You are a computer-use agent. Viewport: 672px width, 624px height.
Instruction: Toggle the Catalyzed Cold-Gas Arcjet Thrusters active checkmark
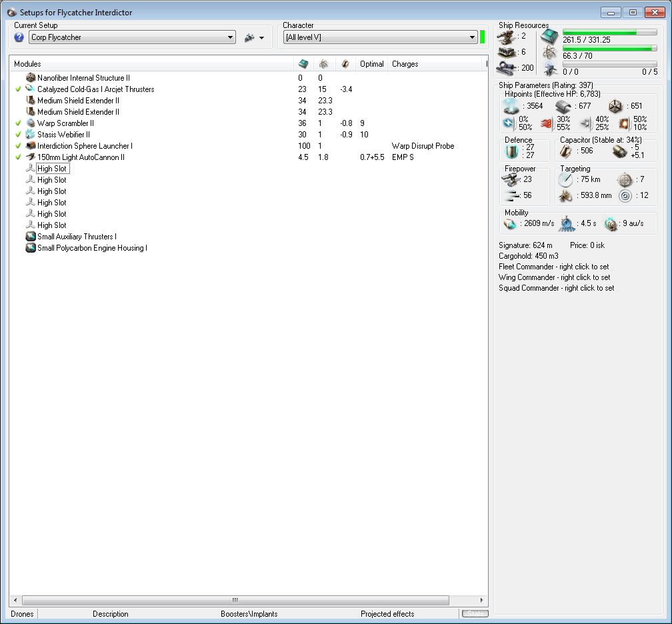[18, 89]
